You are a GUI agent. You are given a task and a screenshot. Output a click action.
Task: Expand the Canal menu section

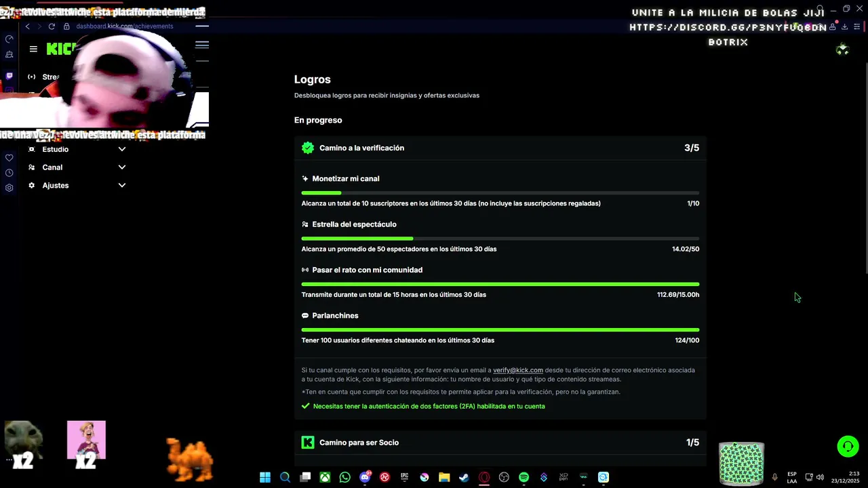122,167
